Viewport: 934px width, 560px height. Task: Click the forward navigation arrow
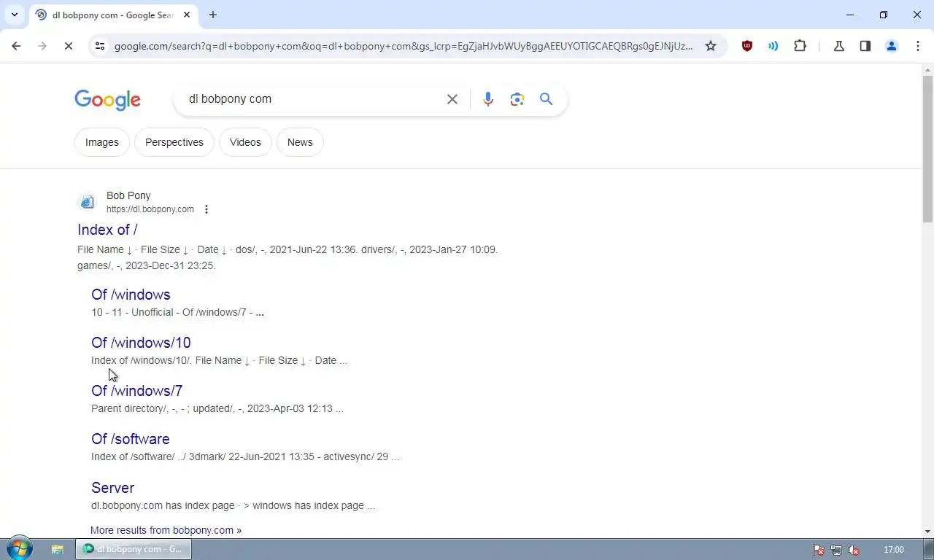coord(42,46)
